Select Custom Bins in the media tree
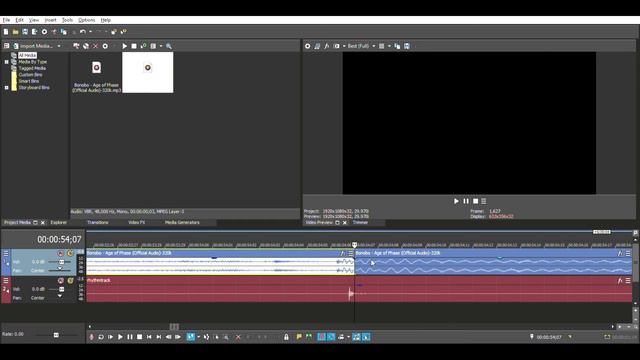The width and height of the screenshot is (640, 360). click(30, 75)
